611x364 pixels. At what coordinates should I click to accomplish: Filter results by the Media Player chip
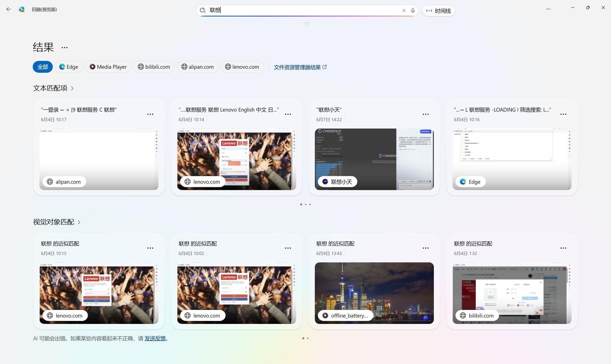point(108,67)
